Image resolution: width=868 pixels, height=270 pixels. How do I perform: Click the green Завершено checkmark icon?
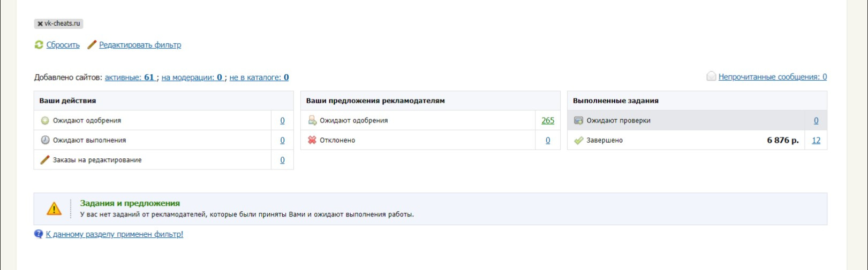pyautogui.click(x=578, y=141)
